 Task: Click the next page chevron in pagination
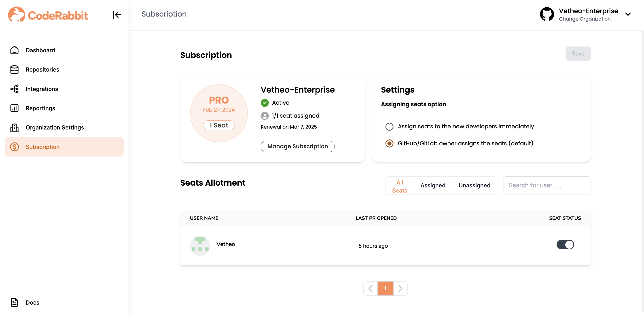tap(400, 288)
